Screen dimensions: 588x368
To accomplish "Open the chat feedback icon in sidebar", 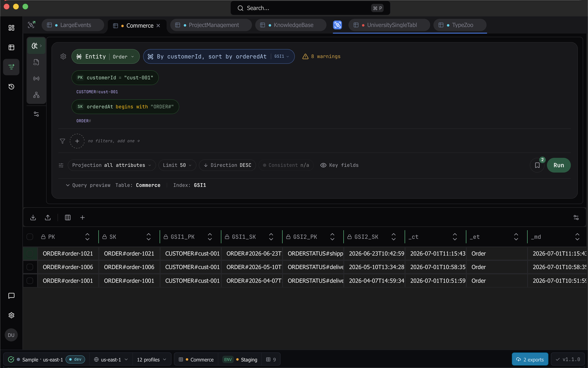I will pyautogui.click(x=11, y=296).
